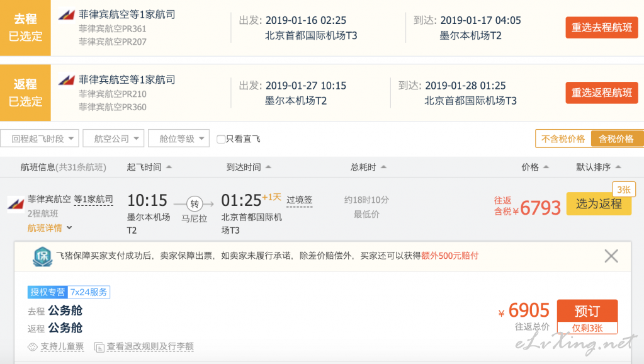Click flight number 菲律宾航空PR207
The width and height of the screenshot is (644, 364).
click(113, 42)
